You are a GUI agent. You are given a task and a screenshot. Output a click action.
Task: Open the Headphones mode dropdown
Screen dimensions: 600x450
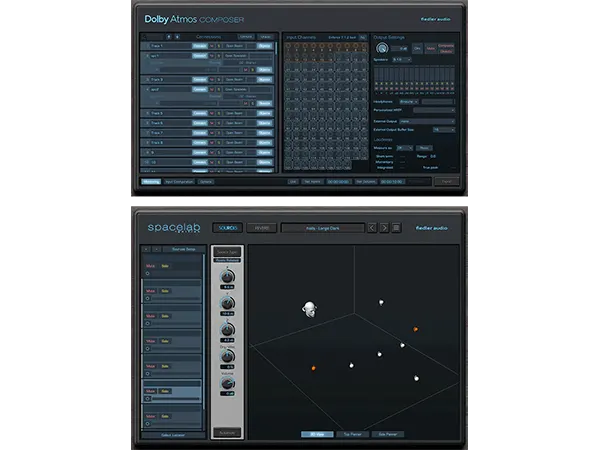(x=409, y=102)
